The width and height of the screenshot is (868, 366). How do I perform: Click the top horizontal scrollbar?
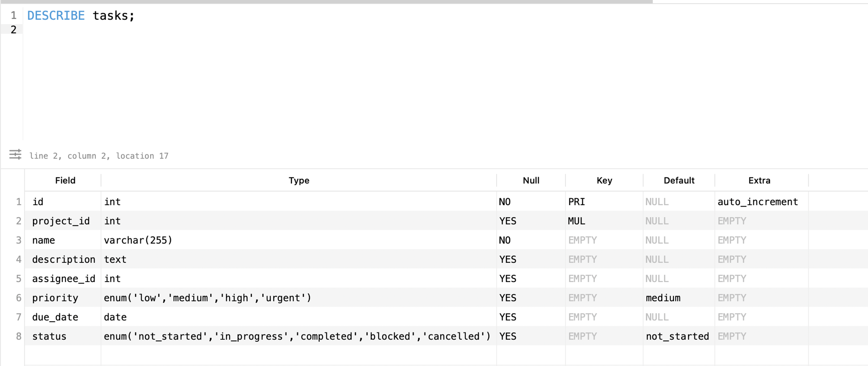[x=326, y=2]
